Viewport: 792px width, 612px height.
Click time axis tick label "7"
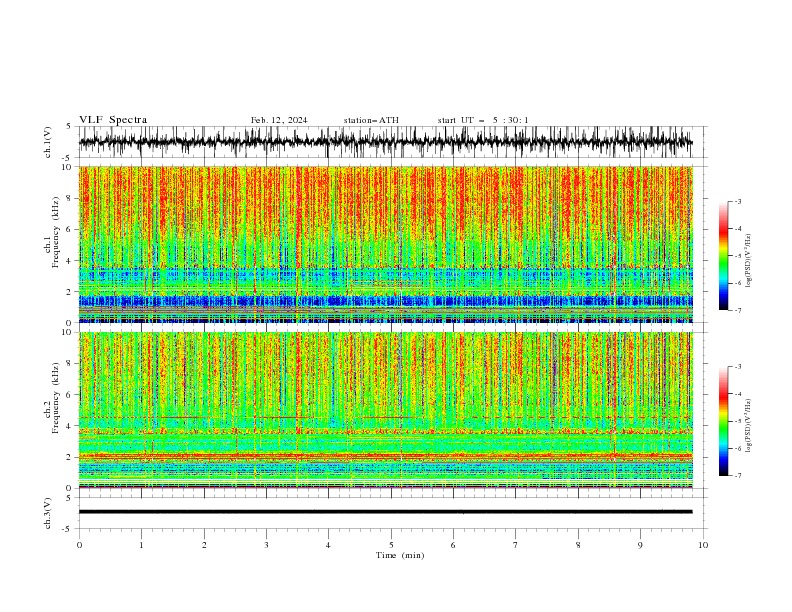pyautogui.click(x=516, y=545)
